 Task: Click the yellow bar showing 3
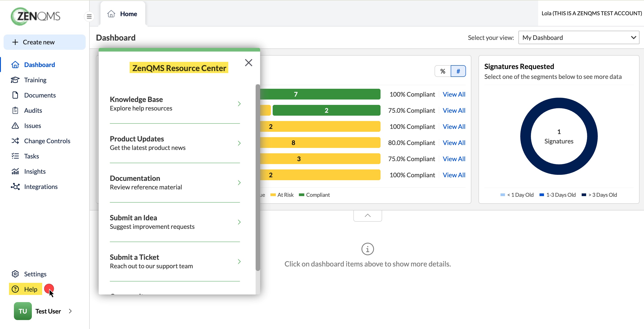pyautogui.click(x=320, y=159)
